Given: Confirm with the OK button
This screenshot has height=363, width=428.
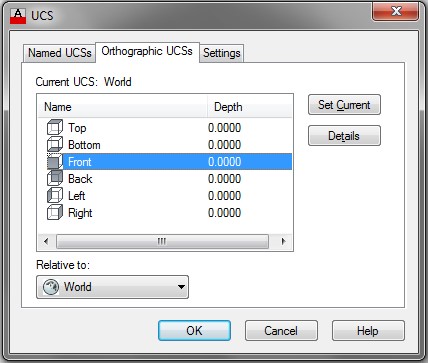Looking at the screenshot, I should click(x=194, y=330).
